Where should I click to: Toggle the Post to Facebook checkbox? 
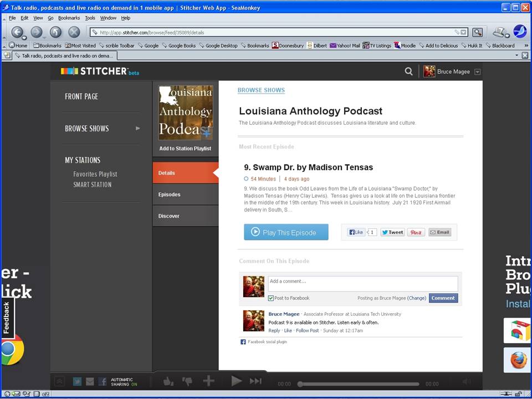[271, 298]
